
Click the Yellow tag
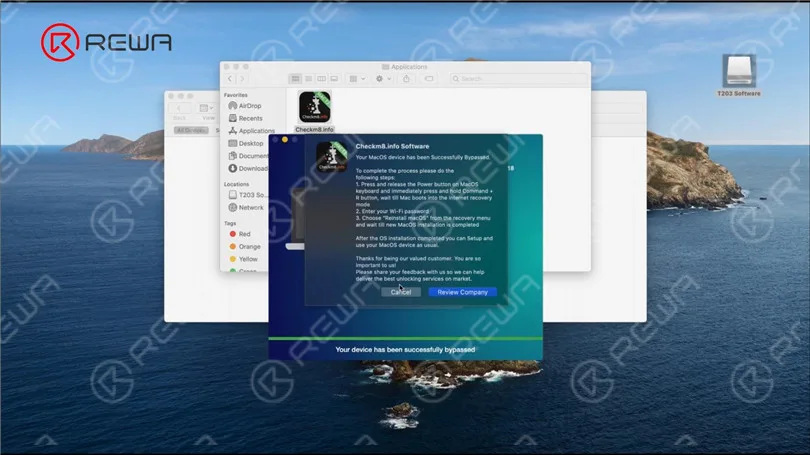point(243,259)
